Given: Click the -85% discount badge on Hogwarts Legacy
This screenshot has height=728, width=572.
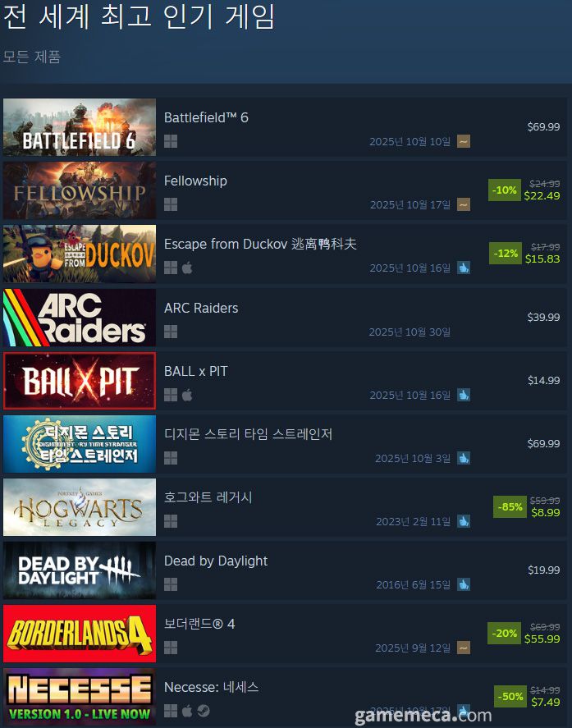Looking at the screenshot, I should 510,506.
